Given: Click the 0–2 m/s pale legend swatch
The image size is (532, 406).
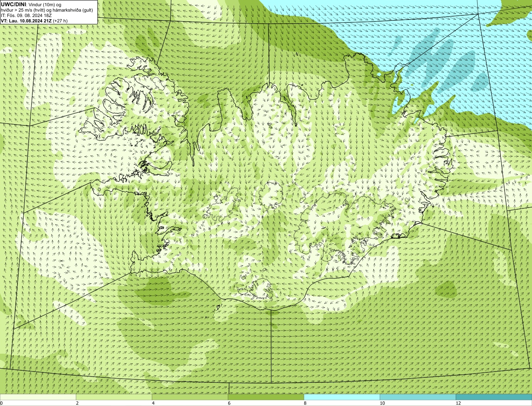Looking at the screenshot, I should tap(38, 397).
